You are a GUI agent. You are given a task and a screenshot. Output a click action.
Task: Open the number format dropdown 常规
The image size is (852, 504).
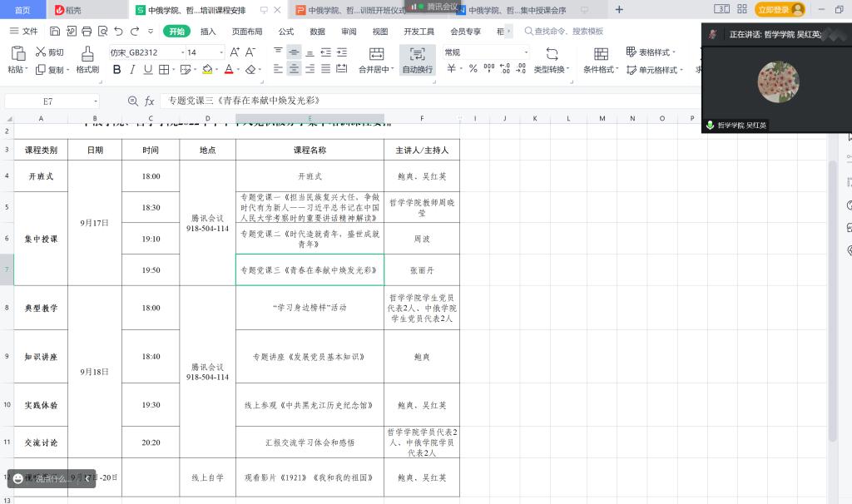click(x=526, y=52)
